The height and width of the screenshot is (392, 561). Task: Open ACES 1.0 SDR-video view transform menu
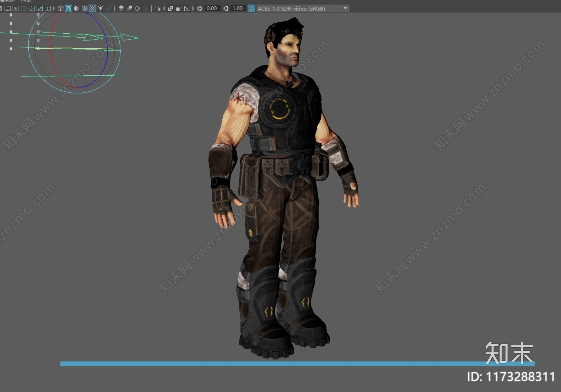(299, 8)
